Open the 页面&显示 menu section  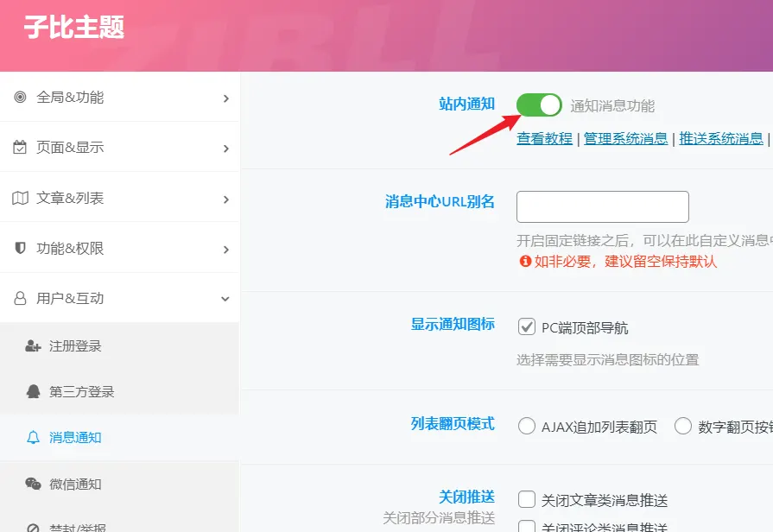tap(120, 147)
